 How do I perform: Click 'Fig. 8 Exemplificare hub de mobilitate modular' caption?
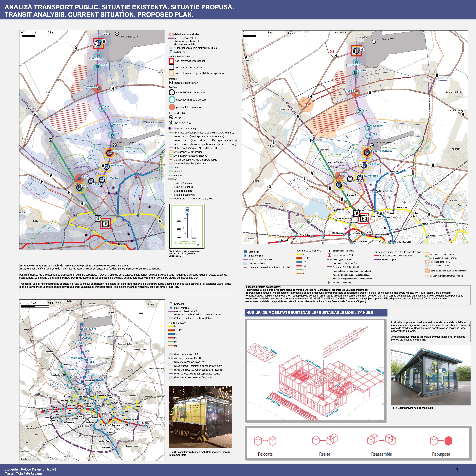point(200,453)
